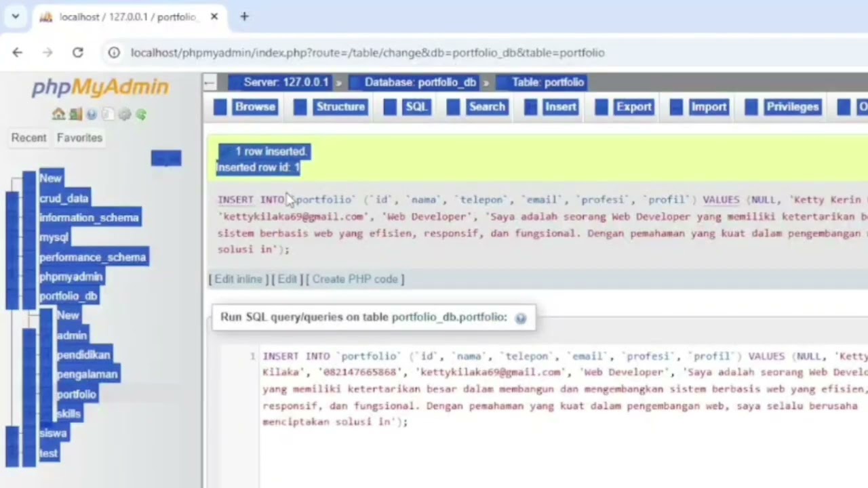The height and width of the screenshot is (488, 868).
Task: Open the phpmyadmin database
Action: (71, 277)
